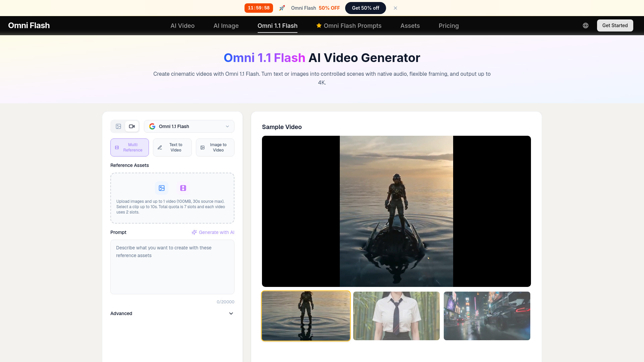Click the '0/20000' character counter

click(225, 302)
